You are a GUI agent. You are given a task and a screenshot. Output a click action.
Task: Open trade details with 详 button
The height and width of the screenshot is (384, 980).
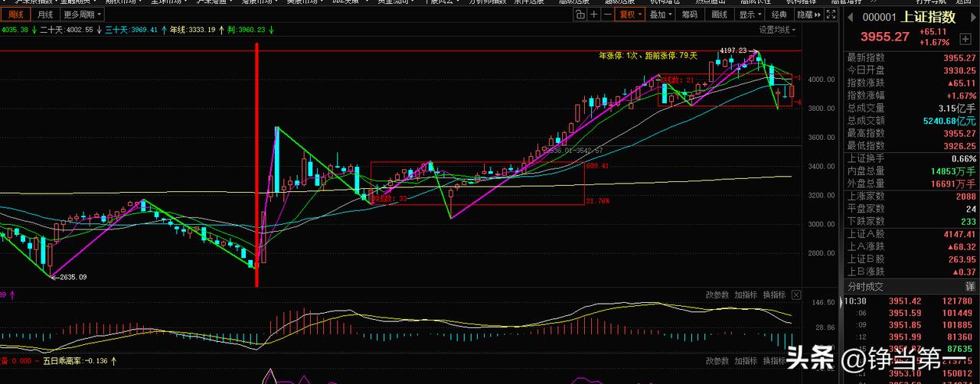point(970,286)
